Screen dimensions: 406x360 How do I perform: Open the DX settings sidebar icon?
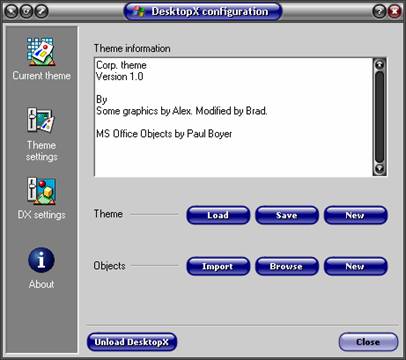(41, 190)
